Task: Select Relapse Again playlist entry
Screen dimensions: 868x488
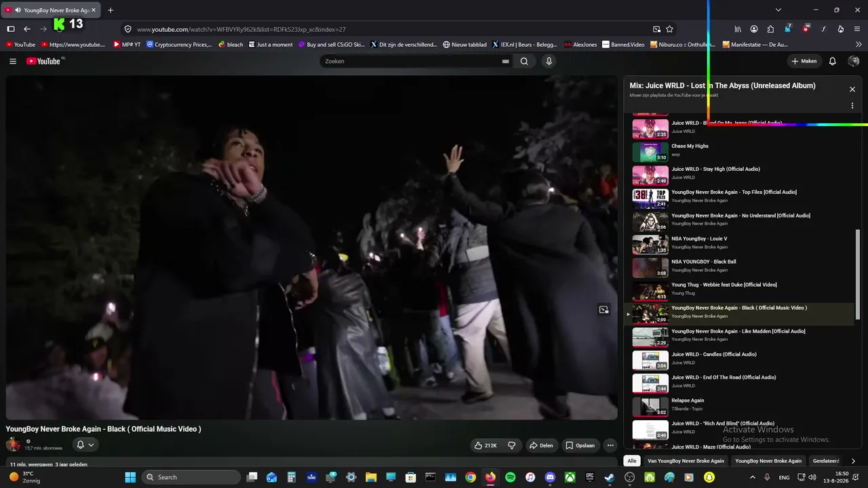Action: pos(739,406)
